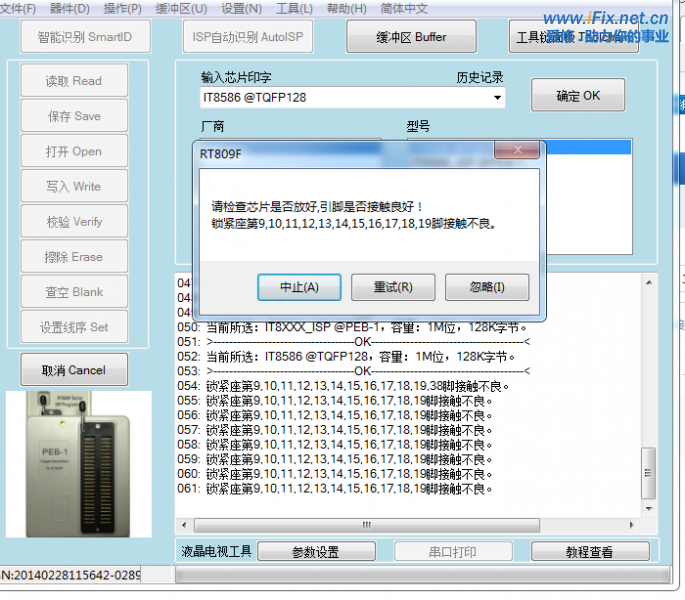Click the 参数设置 button
Screen dimensions: 685x600
pyautogui.click(x=316, y=551)
